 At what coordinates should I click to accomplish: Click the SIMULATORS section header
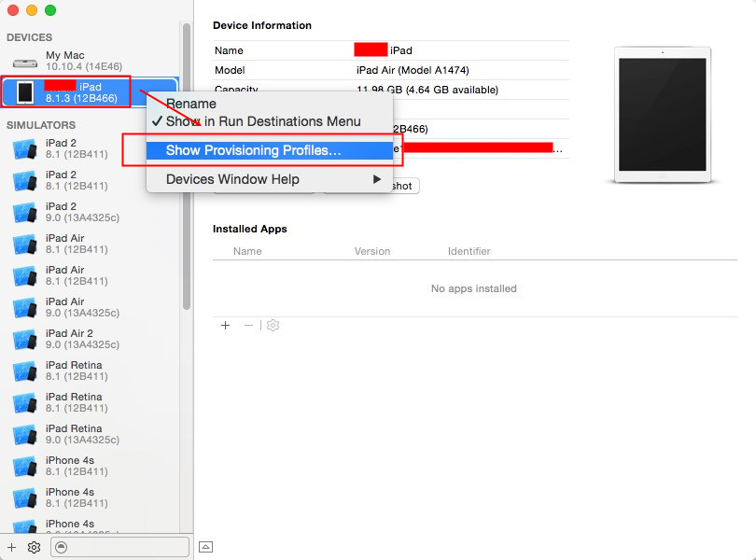tap(41, 125)
